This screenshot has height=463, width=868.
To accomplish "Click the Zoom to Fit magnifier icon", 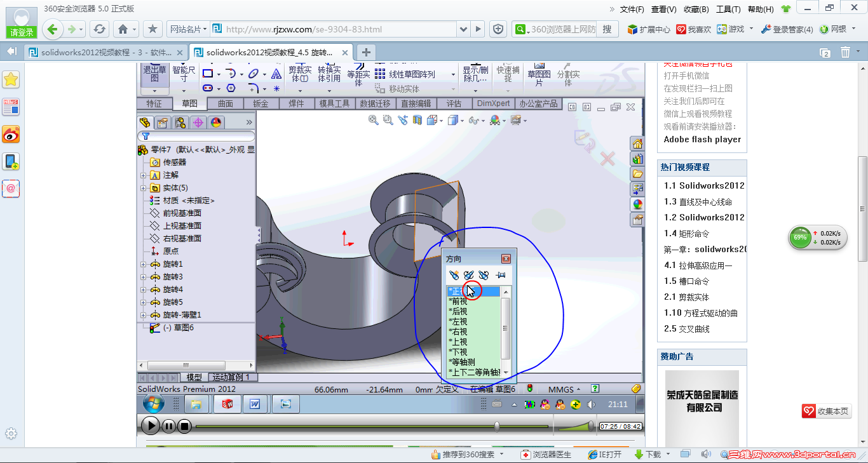I will [374, 119].
